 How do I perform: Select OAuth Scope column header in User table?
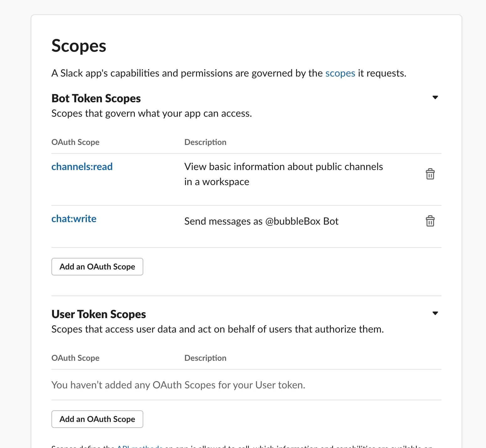coord(75,358)
